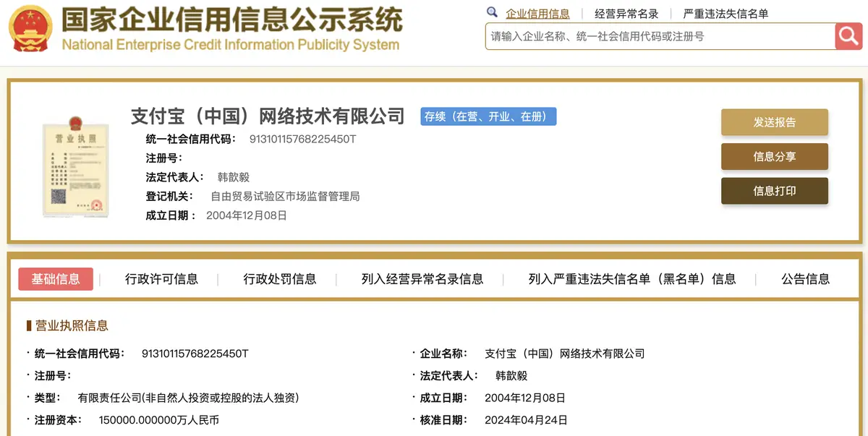Screen dimensions: 868x436
Task: Click the national emblem logo
Action: 30,29
